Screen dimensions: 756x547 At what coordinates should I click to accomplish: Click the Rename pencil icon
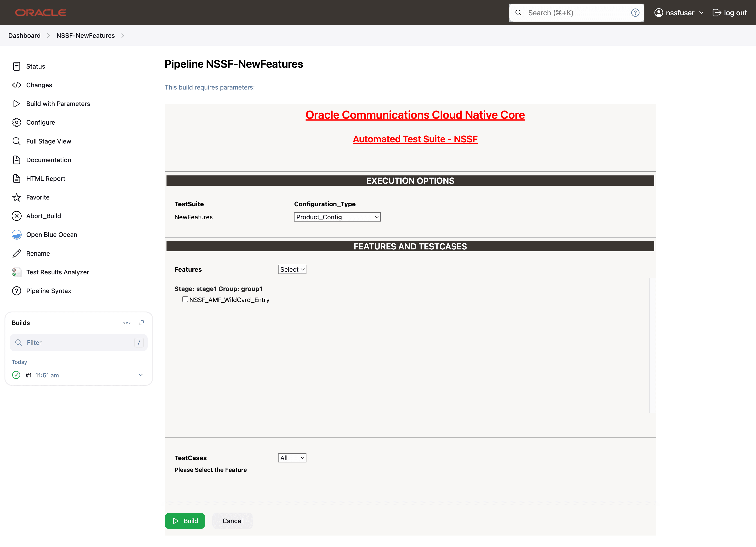coord(16,253)
